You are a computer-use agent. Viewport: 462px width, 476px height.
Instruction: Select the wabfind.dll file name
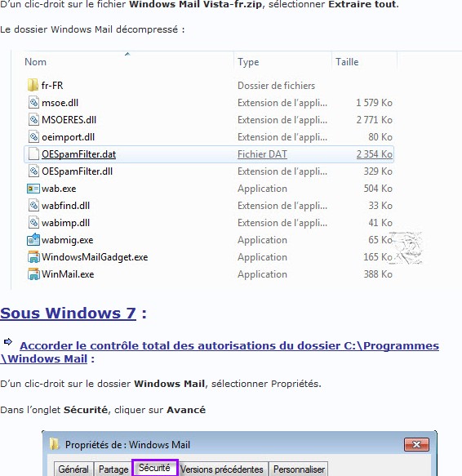pos(65,206)
